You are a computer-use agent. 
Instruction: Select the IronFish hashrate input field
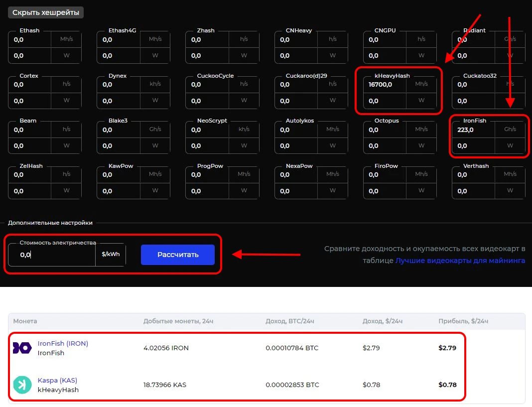473,130
